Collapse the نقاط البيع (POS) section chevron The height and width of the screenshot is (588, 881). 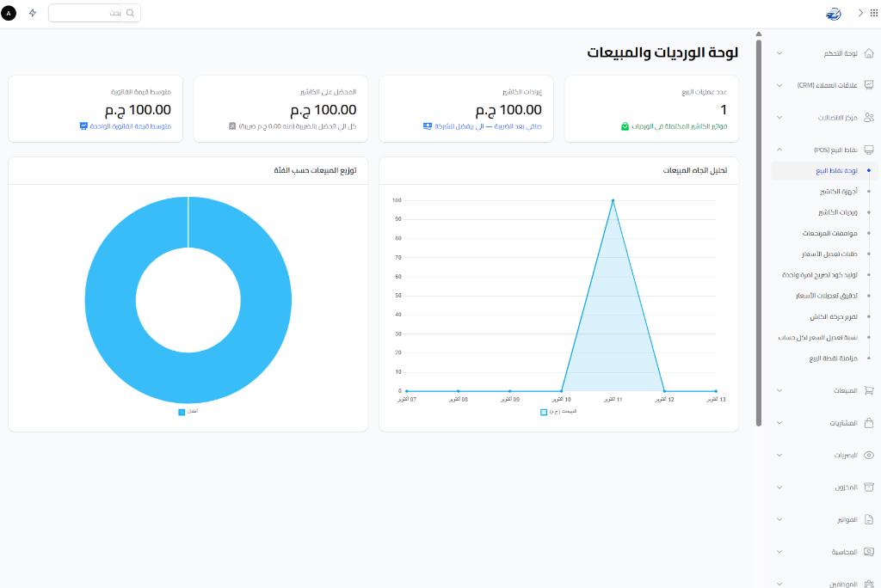779,150
